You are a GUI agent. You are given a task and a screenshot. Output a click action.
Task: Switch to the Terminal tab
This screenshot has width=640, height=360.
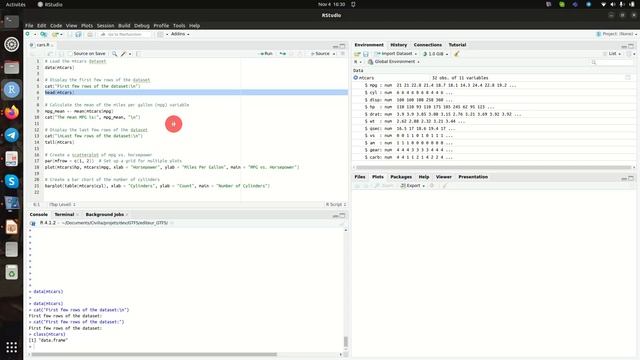pos(64,214)
